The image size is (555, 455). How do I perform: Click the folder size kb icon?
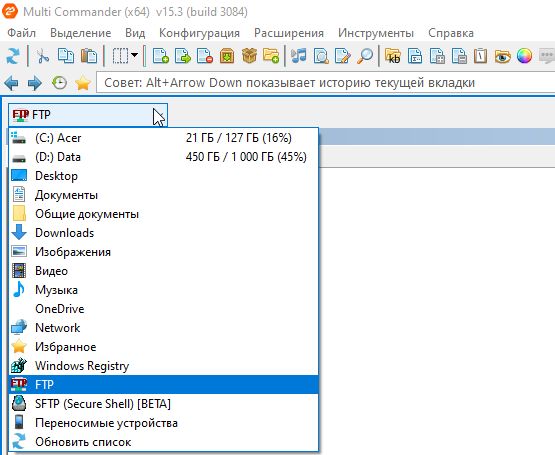[x=393, y=56]
